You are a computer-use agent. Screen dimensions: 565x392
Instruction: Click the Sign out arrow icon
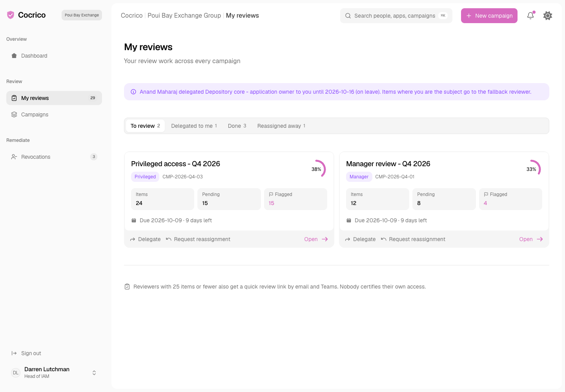click(x=14, y=353)
